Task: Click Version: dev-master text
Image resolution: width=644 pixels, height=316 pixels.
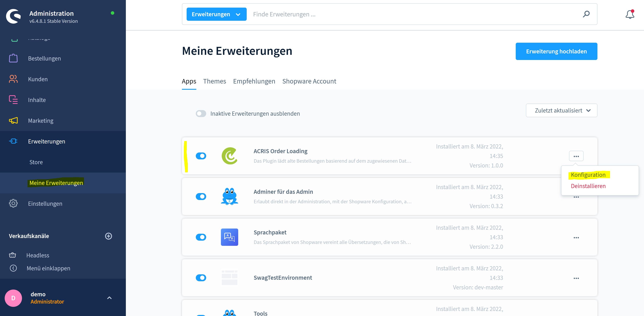Action: [x=478, y=287]
